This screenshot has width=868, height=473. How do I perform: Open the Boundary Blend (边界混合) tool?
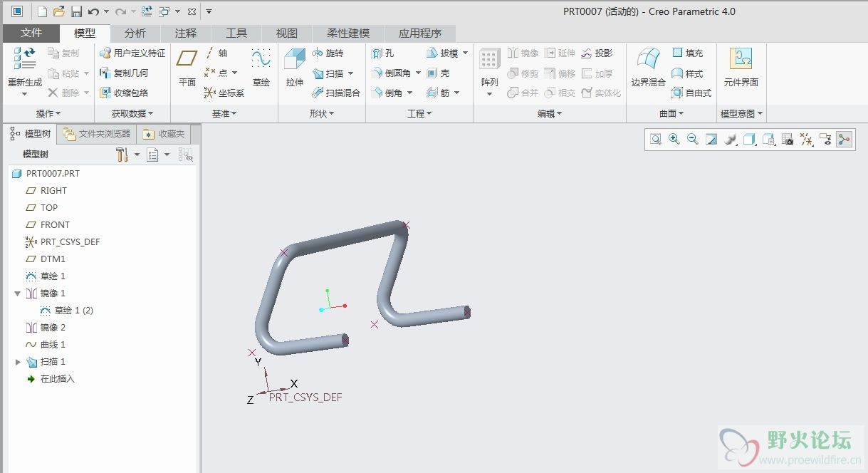tap(647, 59)
